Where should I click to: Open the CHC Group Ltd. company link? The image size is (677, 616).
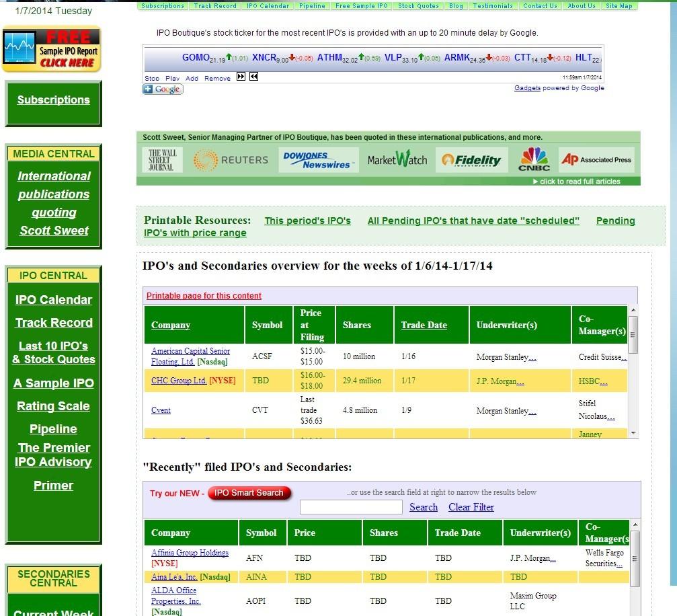(x=179, y=381)
